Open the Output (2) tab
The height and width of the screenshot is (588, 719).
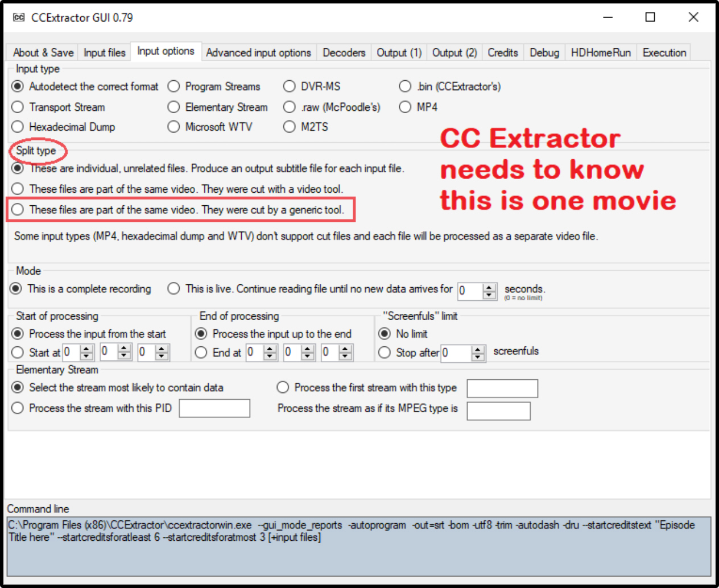[x=454, y=52]
